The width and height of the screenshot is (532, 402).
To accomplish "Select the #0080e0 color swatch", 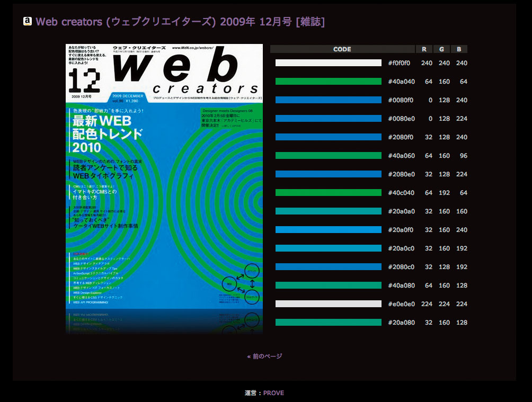I will [328, 119].
